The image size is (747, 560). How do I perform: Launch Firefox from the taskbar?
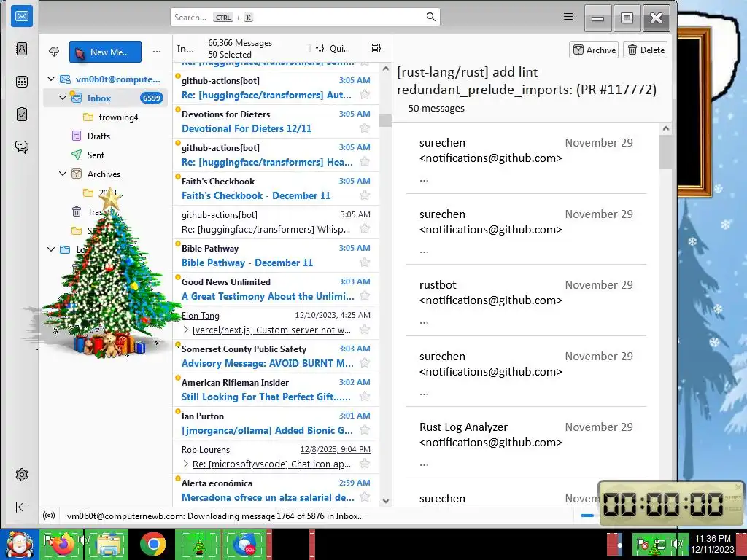point(63,544)
